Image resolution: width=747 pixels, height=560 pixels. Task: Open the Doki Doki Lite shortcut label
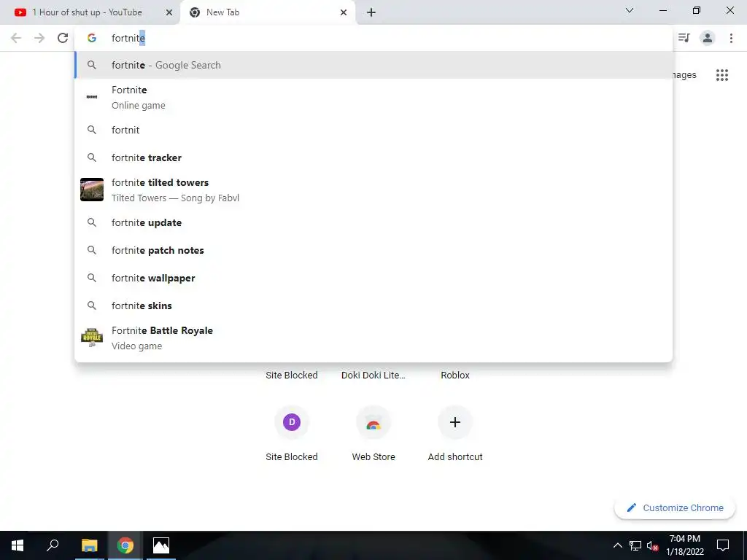pyautogui.click(x=373, y=376)
